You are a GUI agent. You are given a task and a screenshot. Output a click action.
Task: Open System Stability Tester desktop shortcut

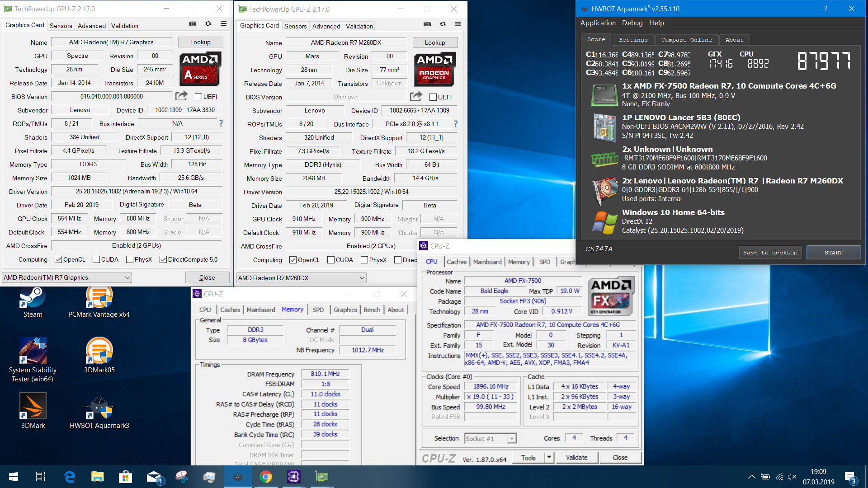click(x=33, y=360)
